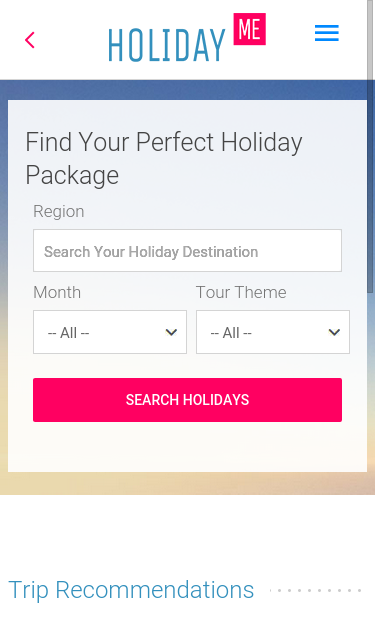Screen dimensions: 375x627
Task: Click the page's vertical scrollbar thumb
Action: pyautogui.click(x=371, y=146)
